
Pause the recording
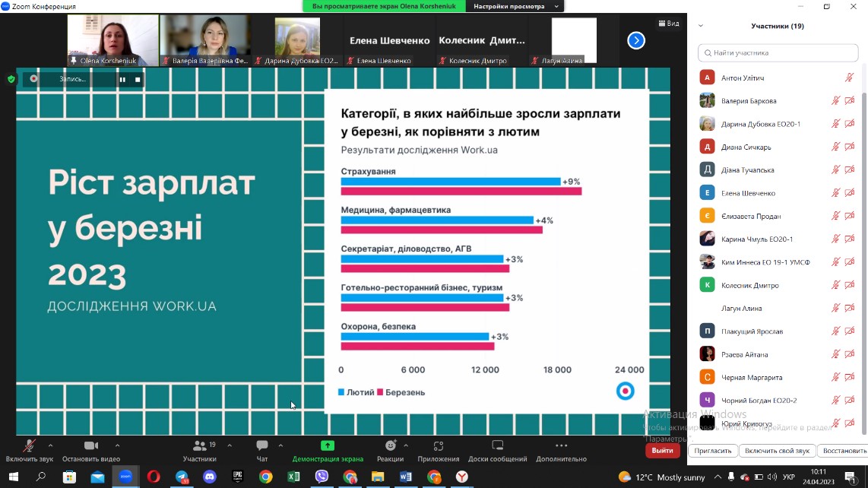[122, 79]
